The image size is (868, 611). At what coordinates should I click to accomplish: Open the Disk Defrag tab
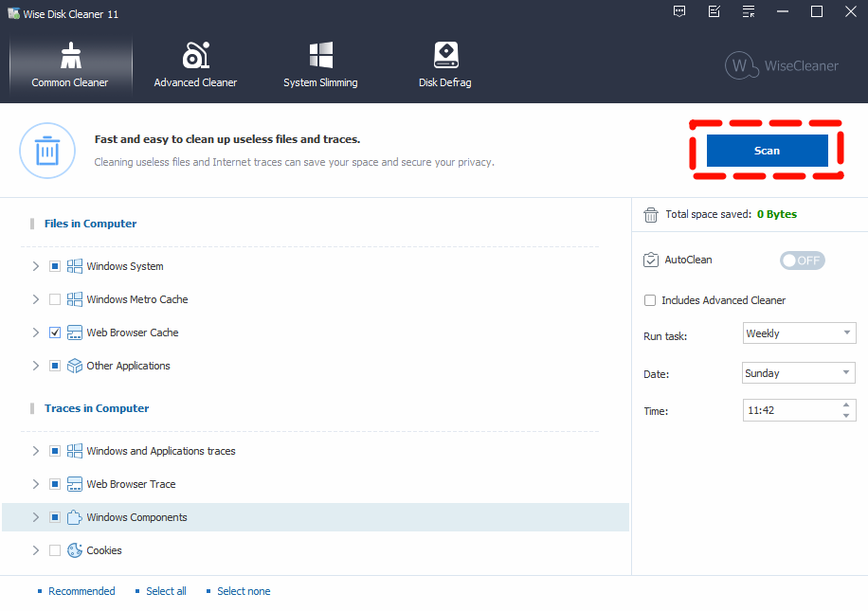[x=445, y=65]
